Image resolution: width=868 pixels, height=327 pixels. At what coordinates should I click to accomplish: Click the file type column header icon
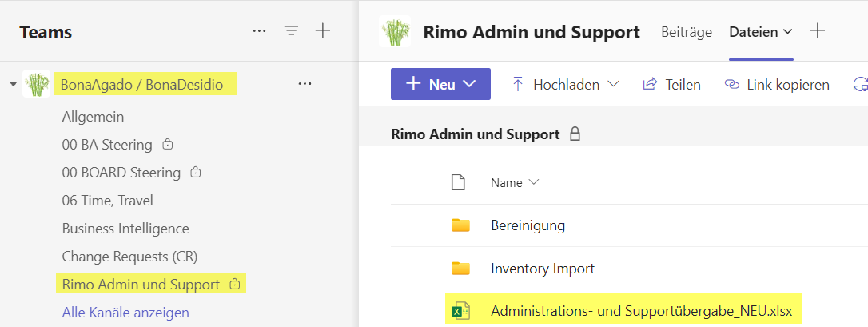[x=458, y=182]
